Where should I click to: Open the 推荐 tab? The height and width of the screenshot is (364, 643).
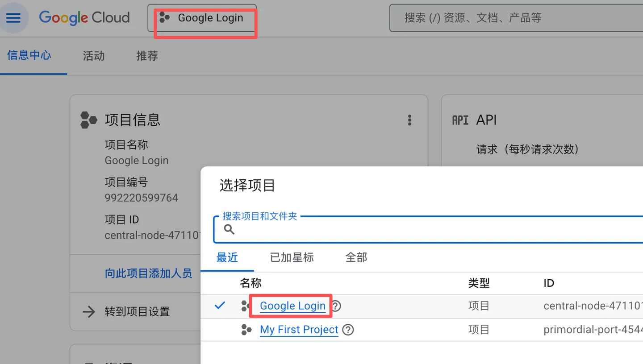pyautogui.click(x=147, y=56)
